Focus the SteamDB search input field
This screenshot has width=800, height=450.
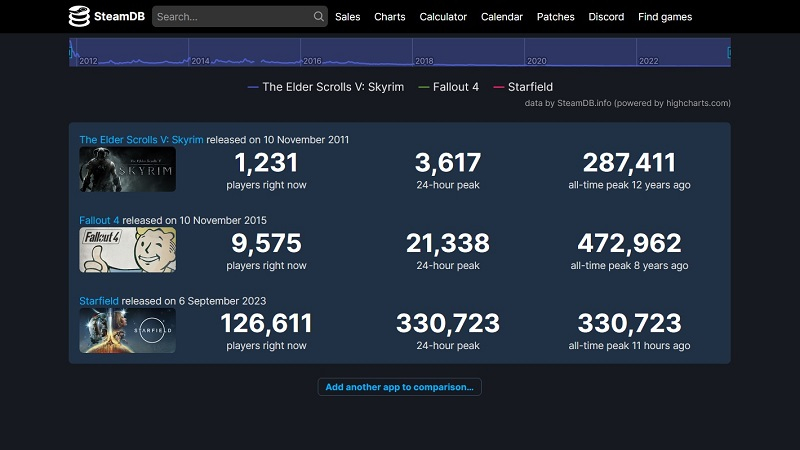click(232, 17)
